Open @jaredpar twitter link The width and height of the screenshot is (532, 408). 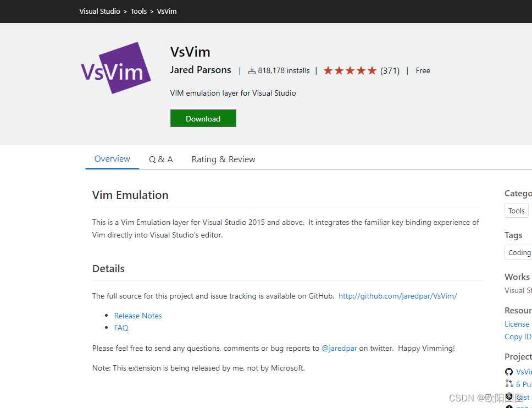339,348
